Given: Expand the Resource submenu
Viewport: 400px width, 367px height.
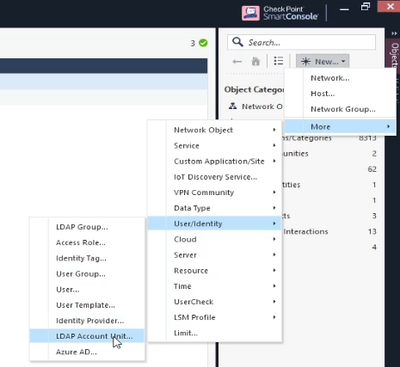Looking at the screenshot, I should point(215,271).
